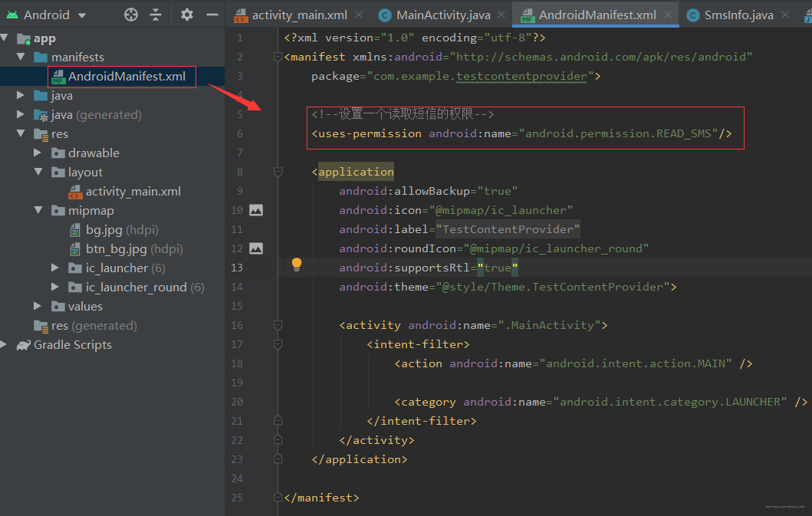Click the res folder icon

pos(41,134)
